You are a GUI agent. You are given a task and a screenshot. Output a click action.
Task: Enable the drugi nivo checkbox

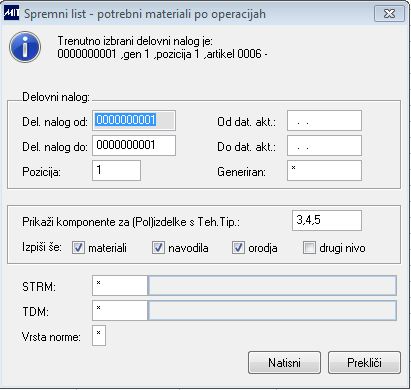[x=309, y=248]
